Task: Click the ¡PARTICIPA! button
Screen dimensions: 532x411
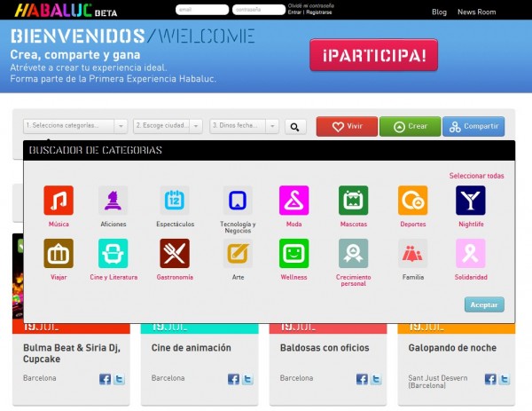Action: (x=373, y=55)
